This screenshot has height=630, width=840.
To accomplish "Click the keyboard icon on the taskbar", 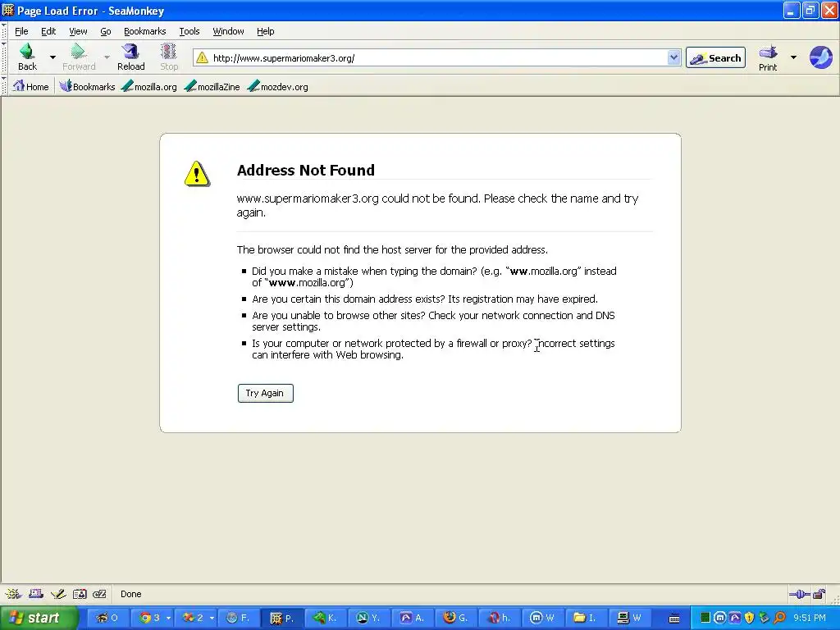I will tap(674, 619).
